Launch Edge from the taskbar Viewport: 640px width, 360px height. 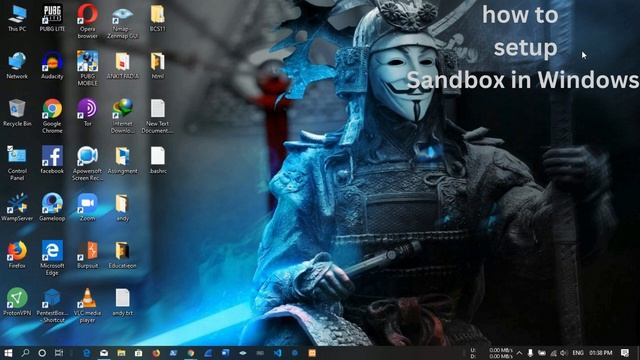pyautogui.click(x=87, y=353)
